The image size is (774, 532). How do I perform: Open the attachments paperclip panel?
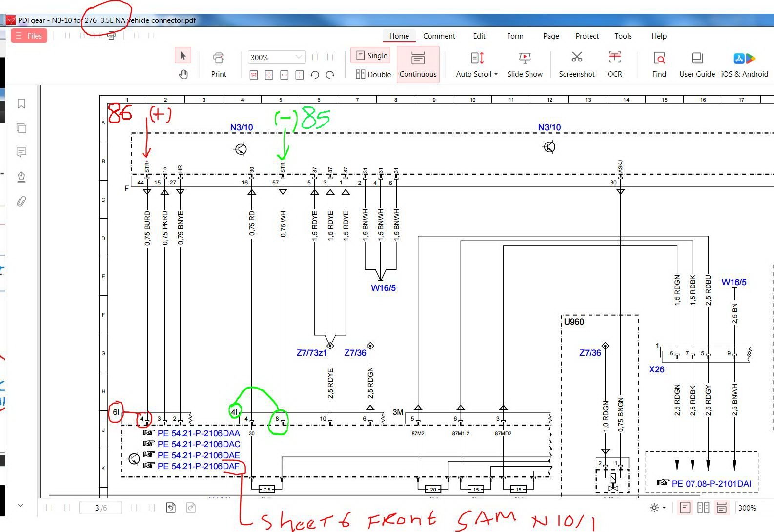pos(21,201)
